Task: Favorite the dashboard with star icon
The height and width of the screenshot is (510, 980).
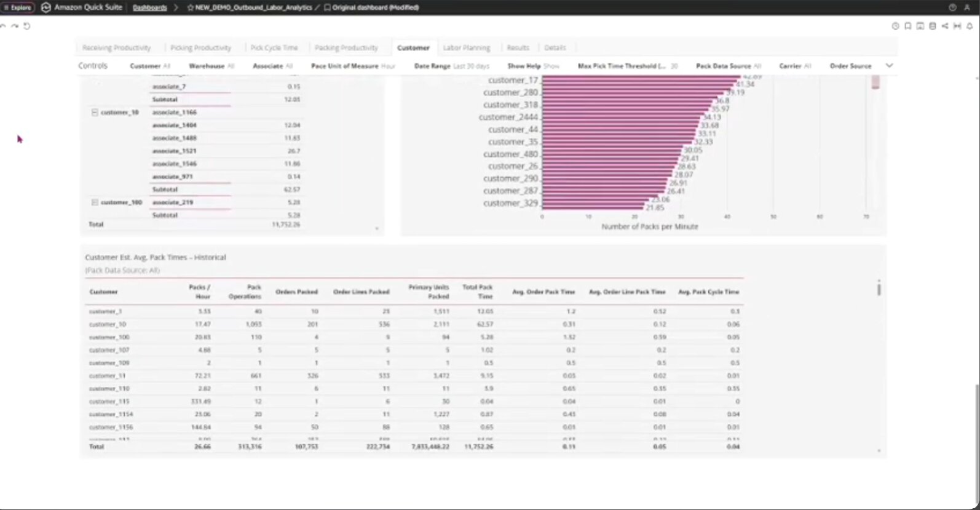Action: [x=190, y=7]
